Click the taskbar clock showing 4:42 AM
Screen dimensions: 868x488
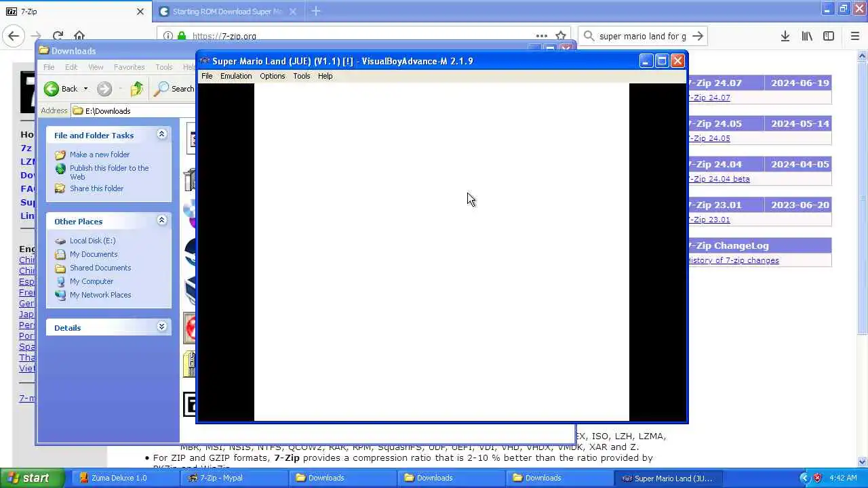click(x=843, y=478)
